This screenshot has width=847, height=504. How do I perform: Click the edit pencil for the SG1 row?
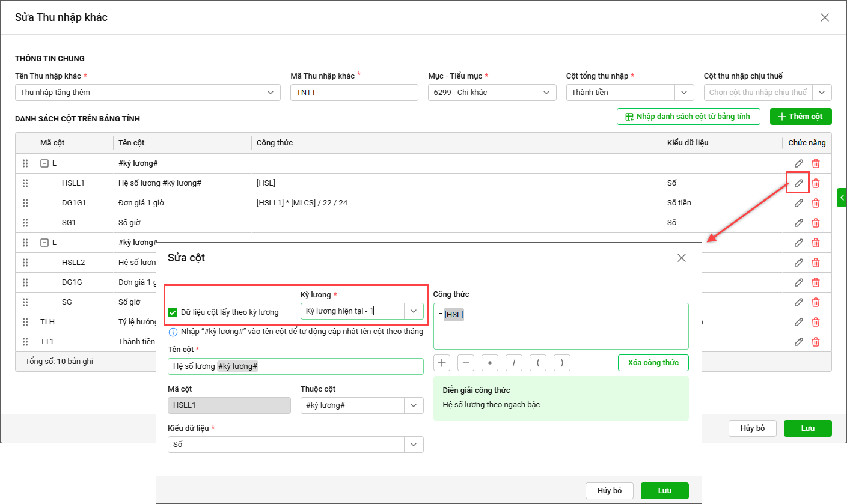[x=798, y=223]
